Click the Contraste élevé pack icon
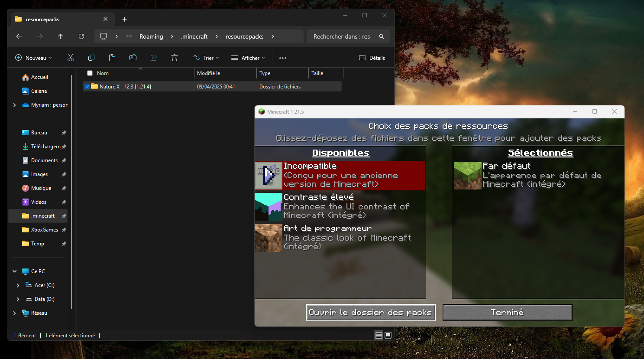This screenshot has height=359, width=644. [269, 207]
